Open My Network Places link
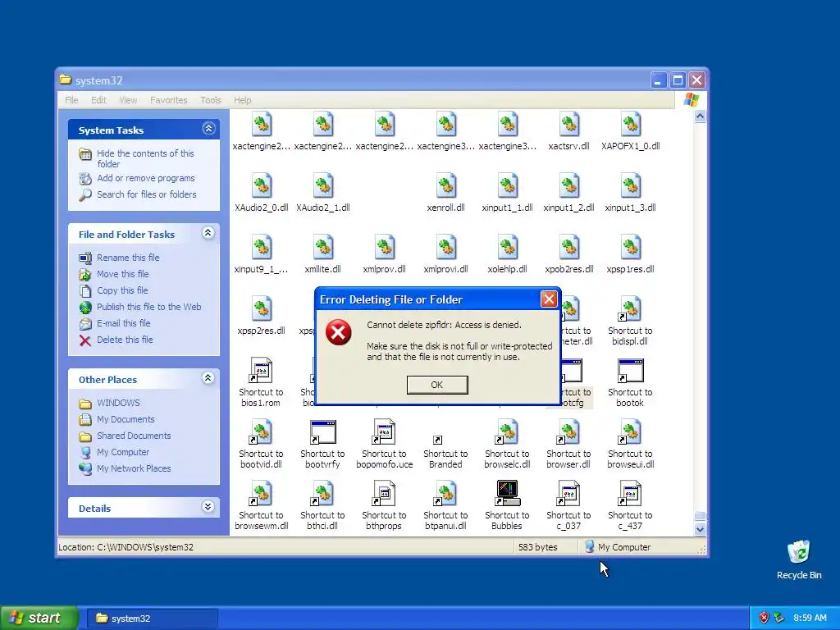 click(134, 468)
